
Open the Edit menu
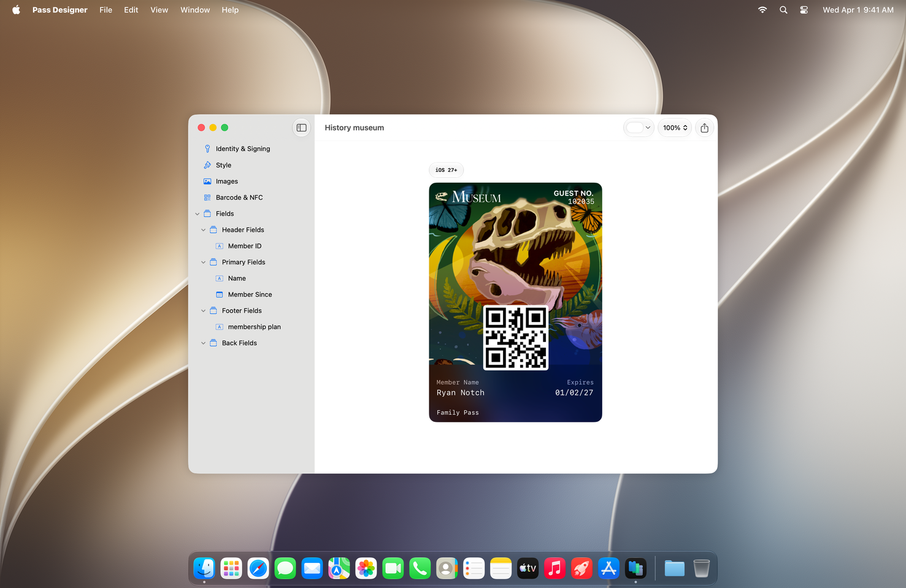click(x=131, y=10)
